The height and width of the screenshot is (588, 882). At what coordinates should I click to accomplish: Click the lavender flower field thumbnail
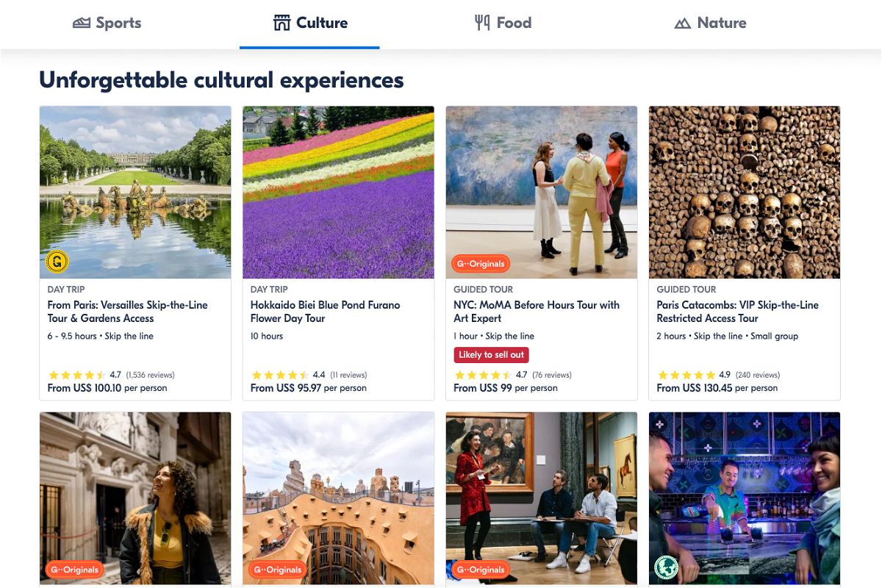coord(338,193)
